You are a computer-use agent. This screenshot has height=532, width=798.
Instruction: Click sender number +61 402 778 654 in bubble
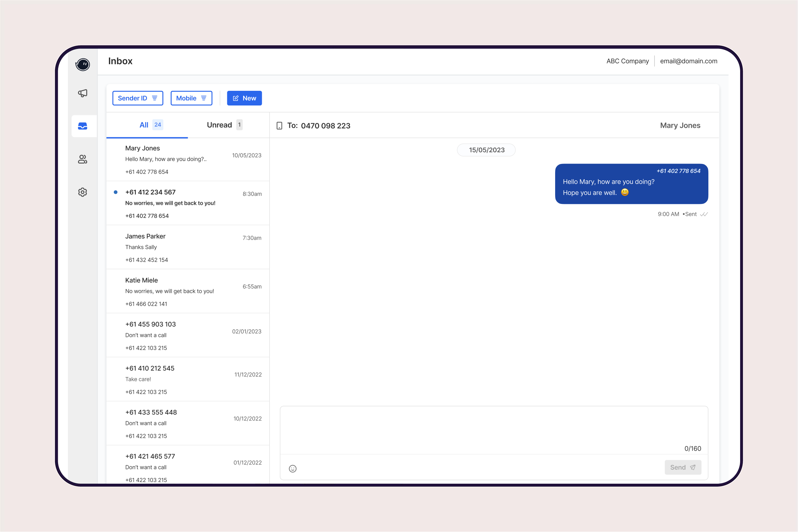click(678, 171)
